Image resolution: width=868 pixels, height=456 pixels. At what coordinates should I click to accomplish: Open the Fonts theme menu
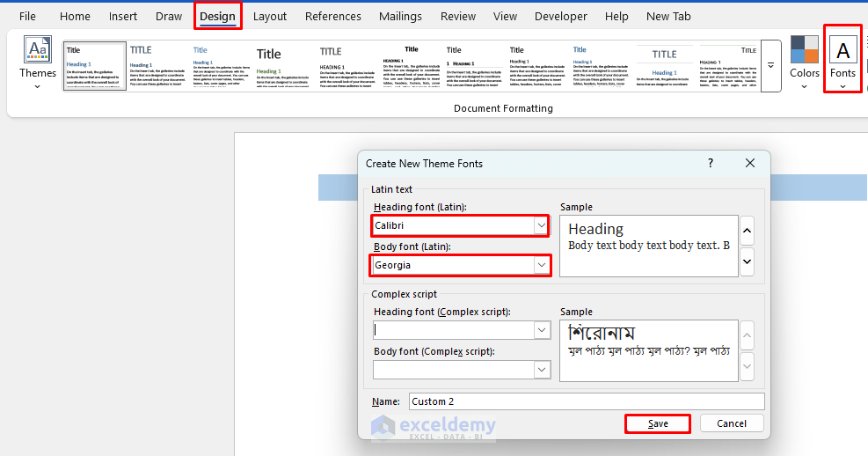pyautogui.click(x=842, y=63)
